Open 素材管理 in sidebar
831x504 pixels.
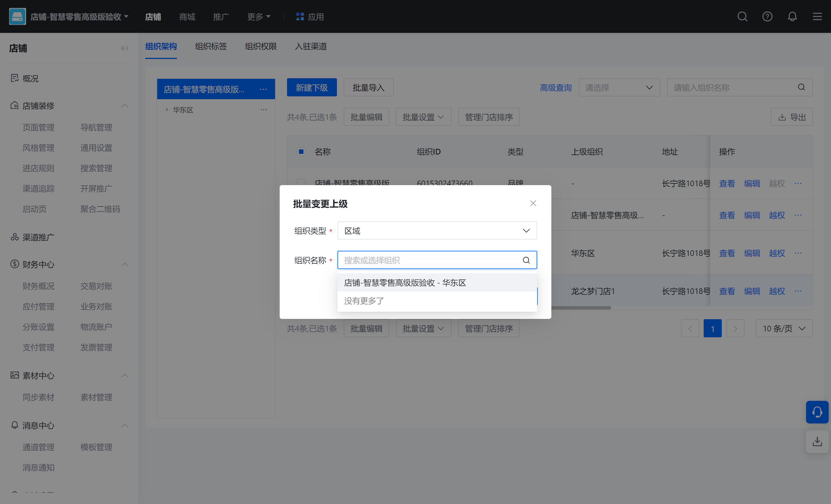(96, 397)
